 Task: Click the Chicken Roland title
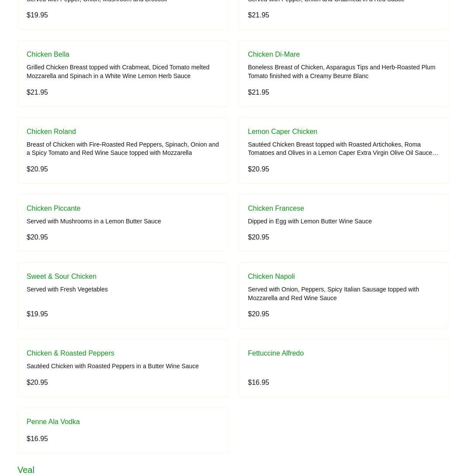coord(51,131)
